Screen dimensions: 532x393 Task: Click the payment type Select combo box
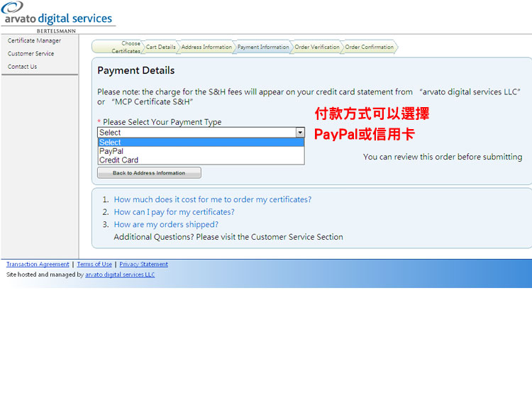[201, 133]
